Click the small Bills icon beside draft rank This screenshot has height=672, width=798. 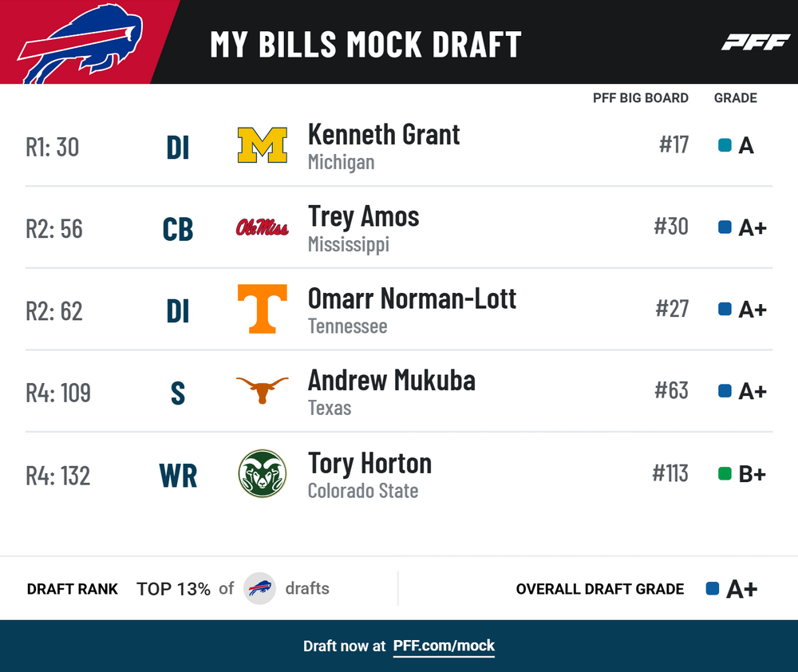[259, 588]
